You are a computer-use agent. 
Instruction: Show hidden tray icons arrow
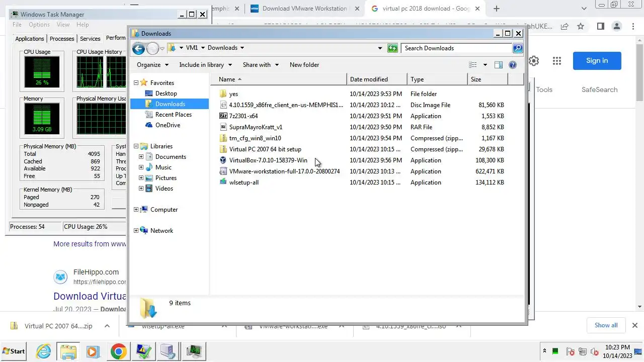(x=544, y=351)
